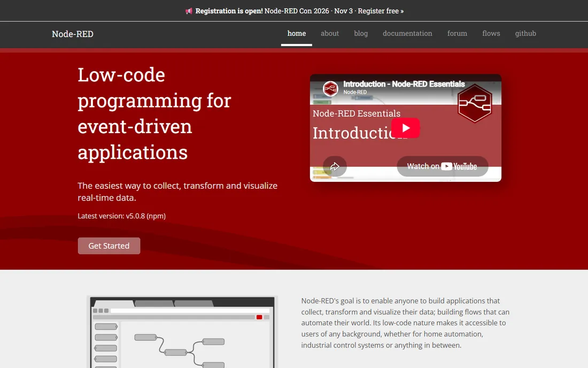Open the about navigation item

point(330,33)
